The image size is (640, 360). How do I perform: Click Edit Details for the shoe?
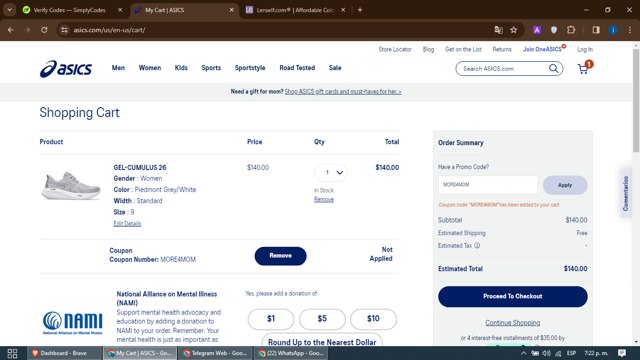click(x=127, y=224)
